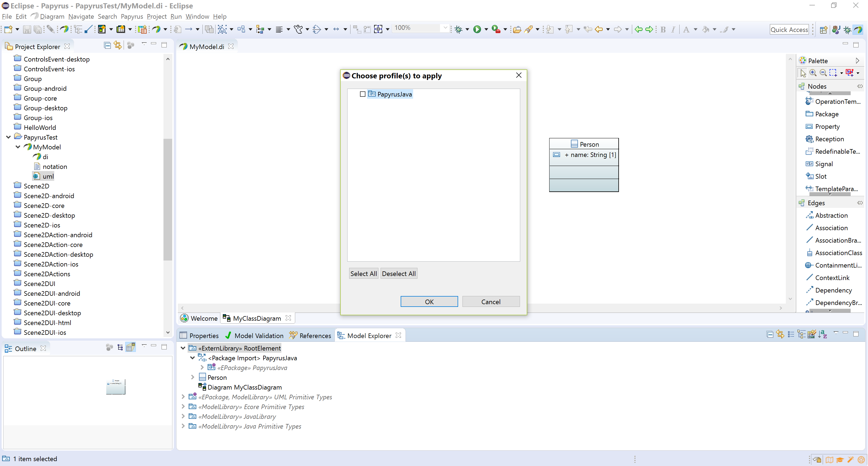Switch to the Model Validation tab
868x466 pixels.
tap(254, 336)
